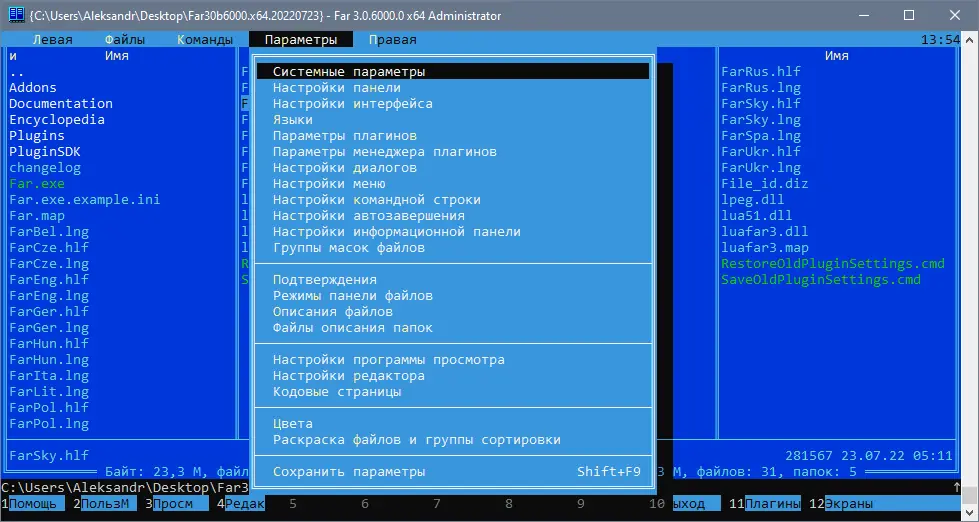
Task: Select Кодовые страницы
Action: click(x=453, y=392)
